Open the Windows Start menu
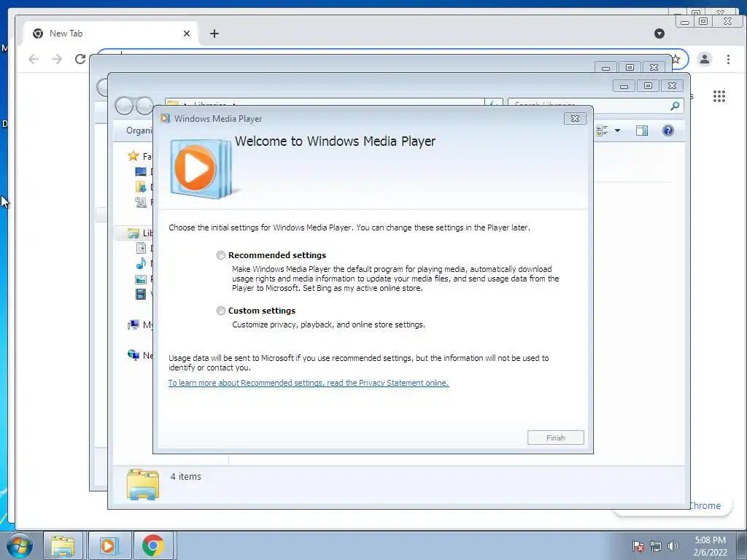747x560 pixels. pos(20,545)
